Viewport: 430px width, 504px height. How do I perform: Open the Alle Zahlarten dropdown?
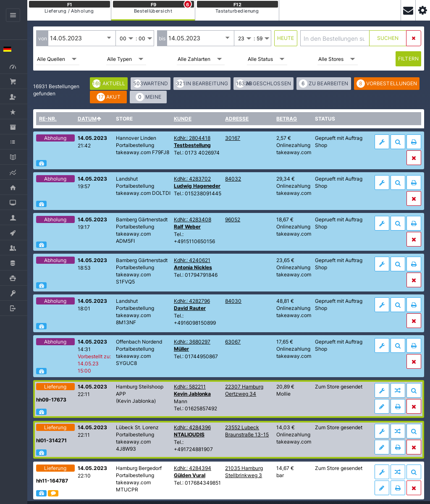point(200,59)
